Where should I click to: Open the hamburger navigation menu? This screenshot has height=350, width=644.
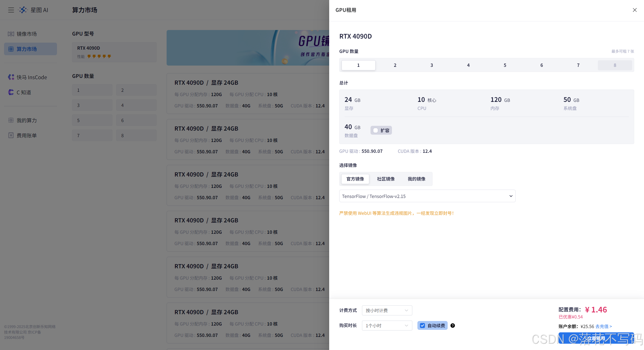coord(11,10)
